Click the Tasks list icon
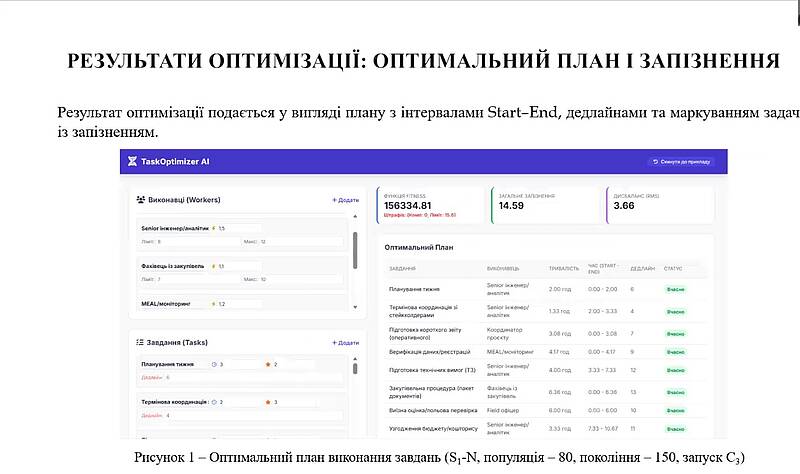This screenshot has width=800, height=474. [140, 342]
